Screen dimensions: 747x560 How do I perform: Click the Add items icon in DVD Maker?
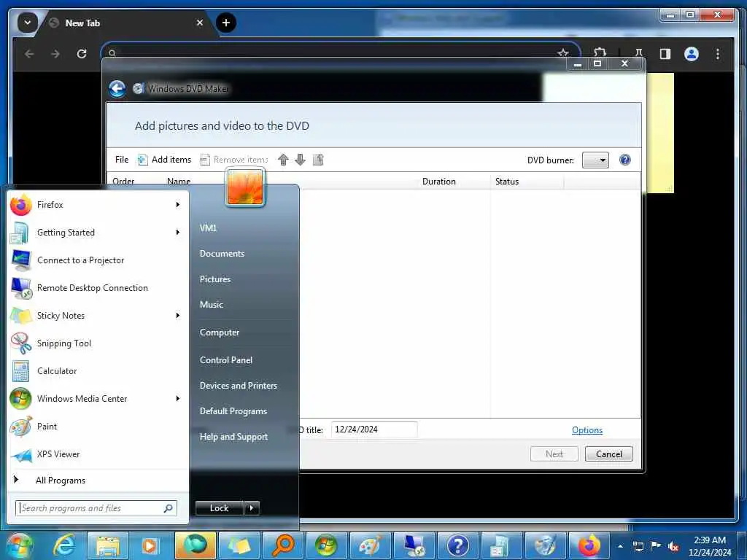tap(142, 160)
